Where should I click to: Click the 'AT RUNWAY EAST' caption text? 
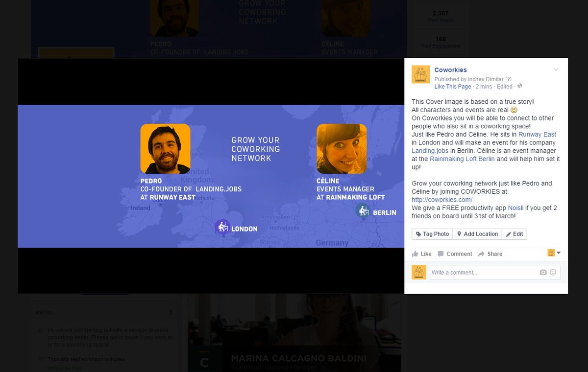tap(168, 198)
